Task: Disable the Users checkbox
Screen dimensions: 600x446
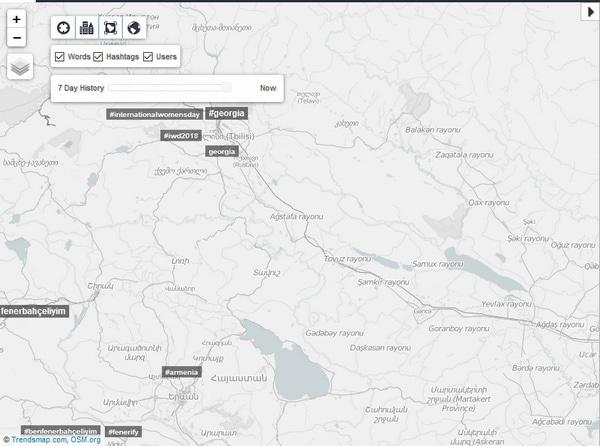Action: click(x=148, y=57)
